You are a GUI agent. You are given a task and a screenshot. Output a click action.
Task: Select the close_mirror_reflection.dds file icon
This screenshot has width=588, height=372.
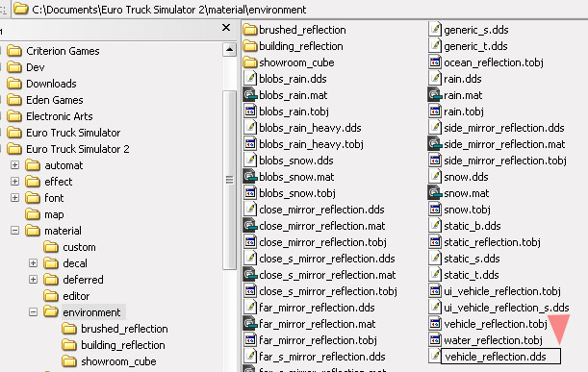coord(249,209)
